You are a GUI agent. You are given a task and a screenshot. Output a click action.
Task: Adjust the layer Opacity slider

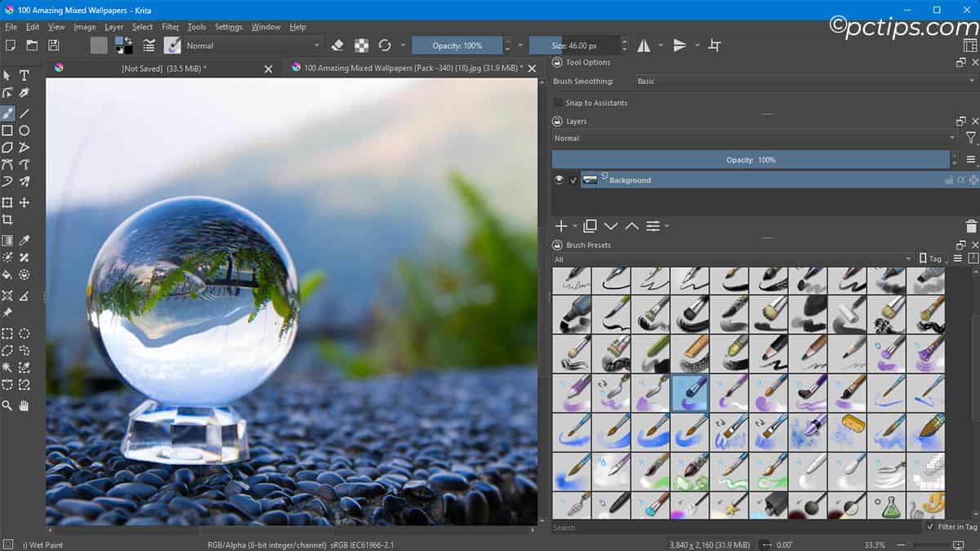pos(751,159)
